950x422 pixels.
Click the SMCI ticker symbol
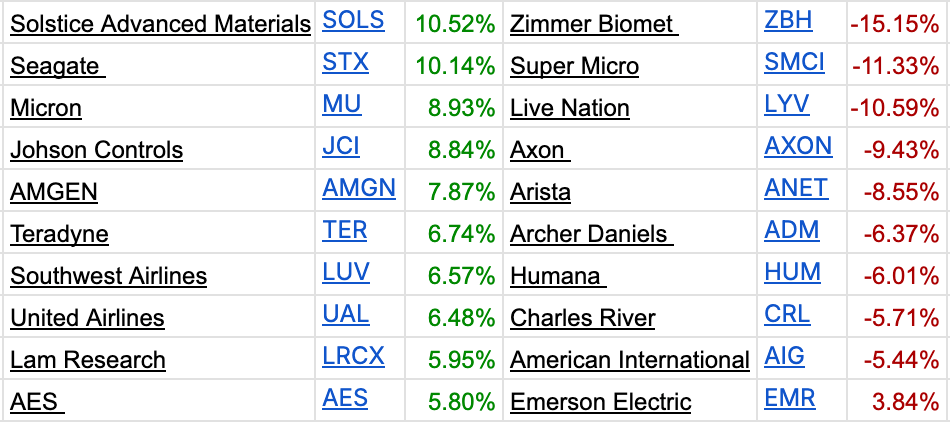click(794, 62)
